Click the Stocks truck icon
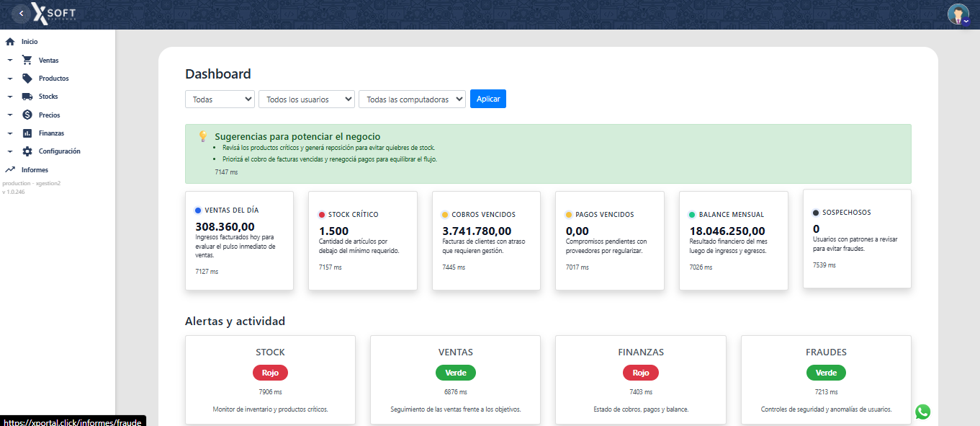The image size is (980, 426). click(27, 97)
